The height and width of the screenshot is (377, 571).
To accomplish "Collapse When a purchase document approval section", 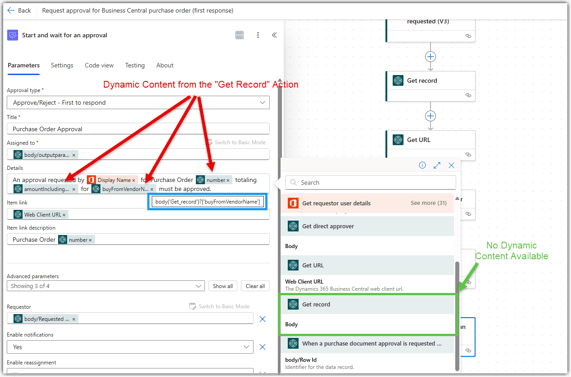I will pyautogui.click(x=368, y=343).
